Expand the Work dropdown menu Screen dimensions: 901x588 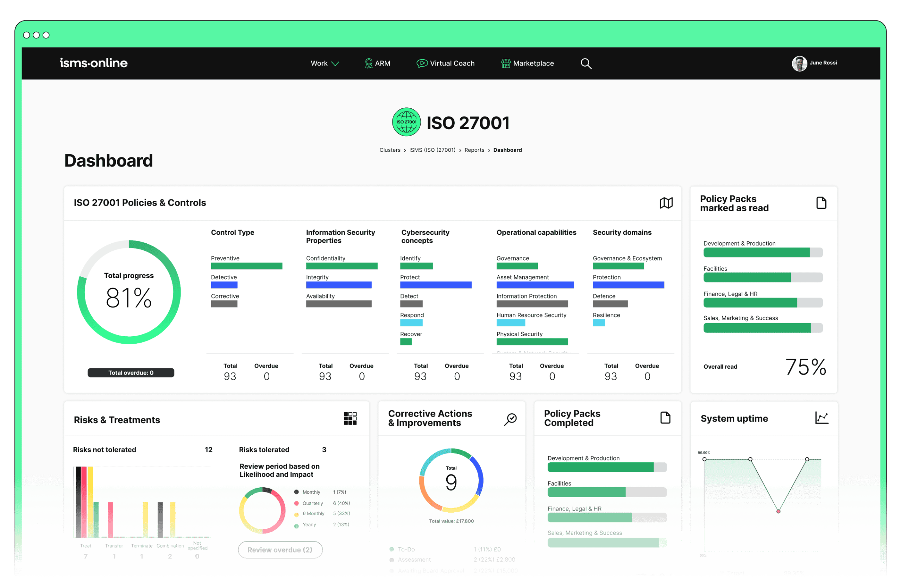click(325, 63)
